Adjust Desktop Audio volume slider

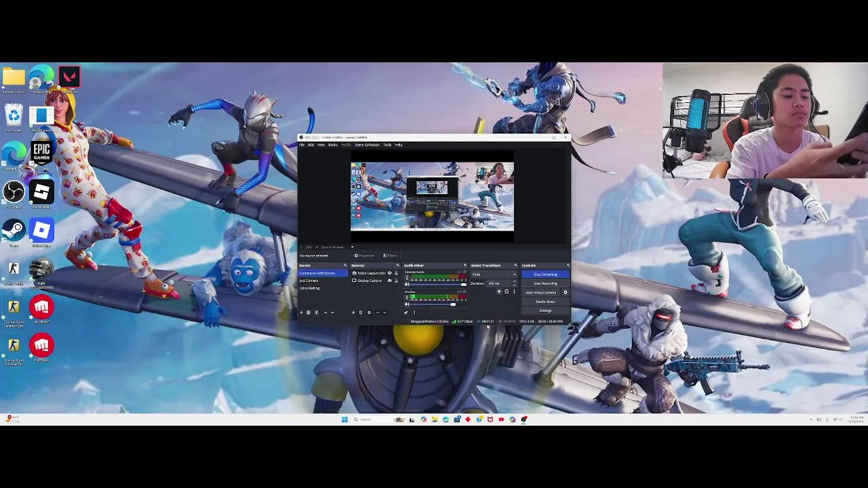(x=438, y=285)
